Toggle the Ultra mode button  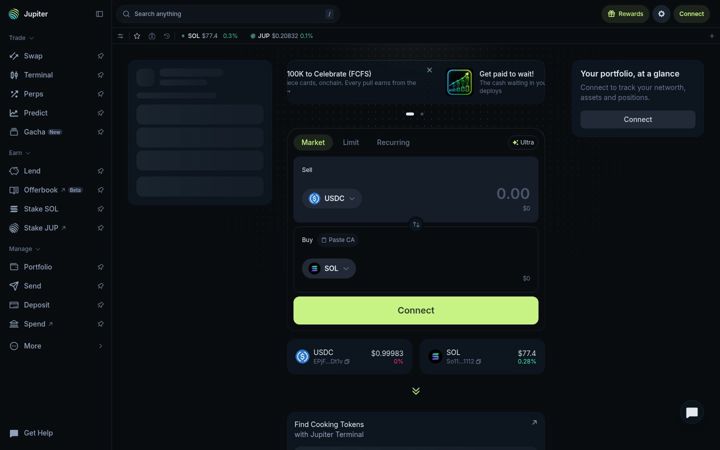[523, 142]
